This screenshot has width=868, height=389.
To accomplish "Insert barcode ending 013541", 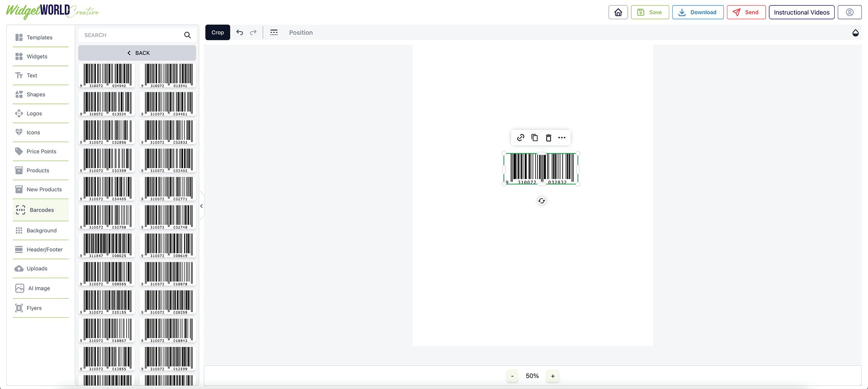I will [168, 76].
